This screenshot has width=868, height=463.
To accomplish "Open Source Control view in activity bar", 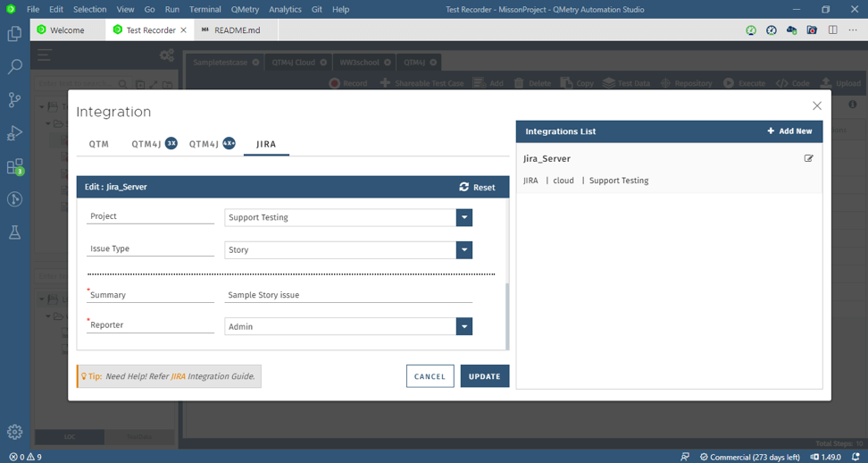I will 15,100.
